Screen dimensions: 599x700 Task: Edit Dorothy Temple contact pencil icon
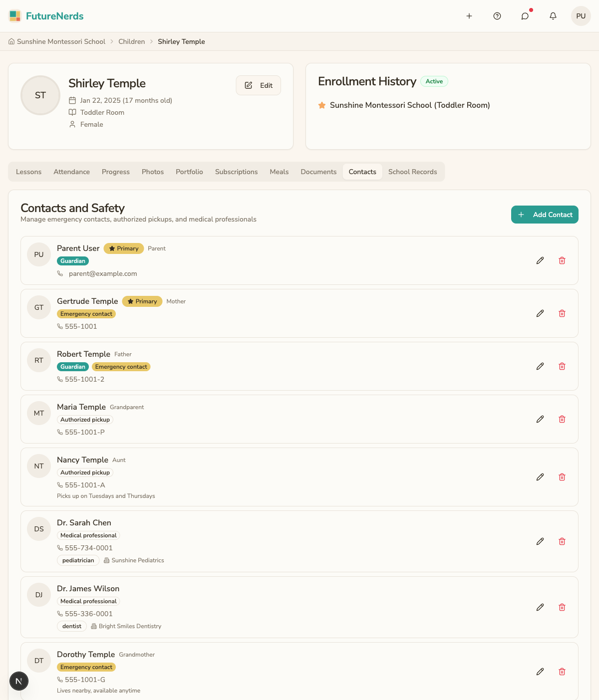coord(540,672)
